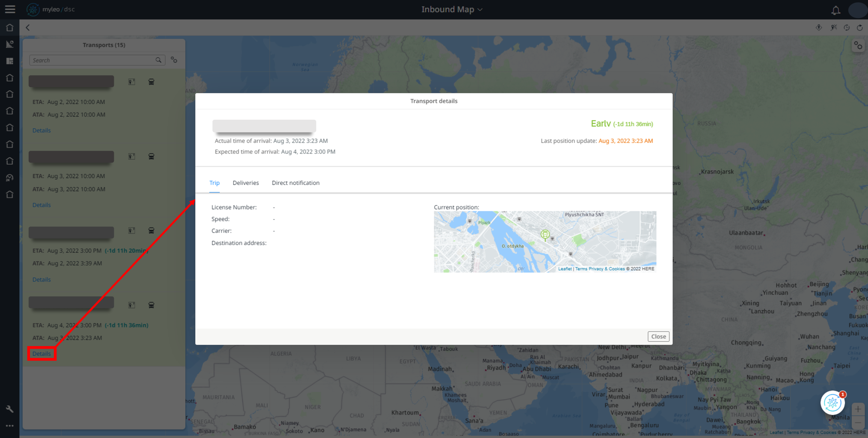Click vehicle icon of -1d 11h 36min transport
This screenshot has height=438, width=868.
[x=151, y=305]
